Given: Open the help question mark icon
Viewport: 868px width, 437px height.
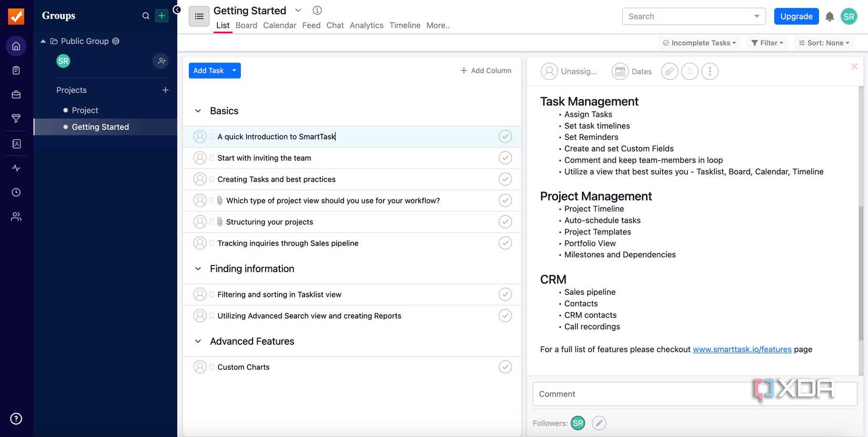Looking at the screenshot, I should pos(16,419).
